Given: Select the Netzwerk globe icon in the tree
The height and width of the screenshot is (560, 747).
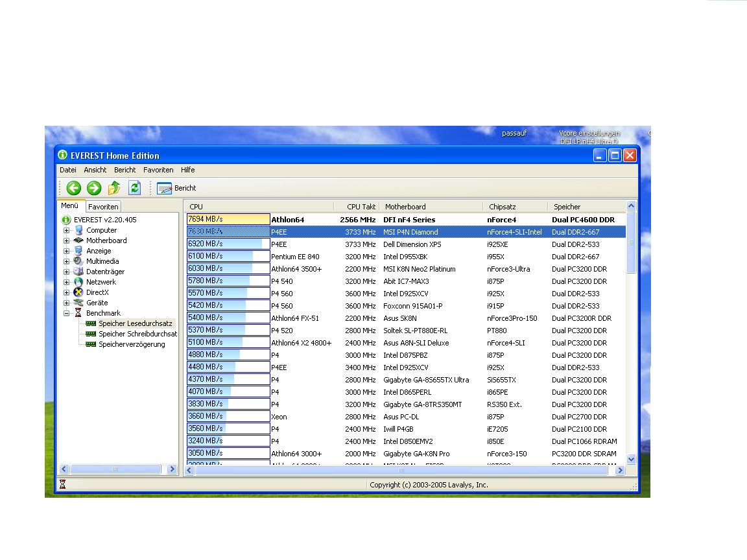Looking at the screenshot, I should click(78, 282).
